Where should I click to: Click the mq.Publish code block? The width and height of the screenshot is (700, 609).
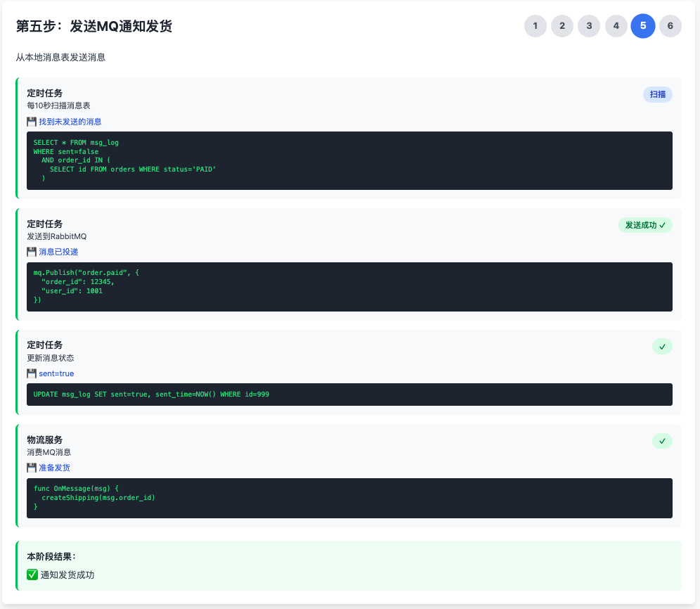coord(349,287)
